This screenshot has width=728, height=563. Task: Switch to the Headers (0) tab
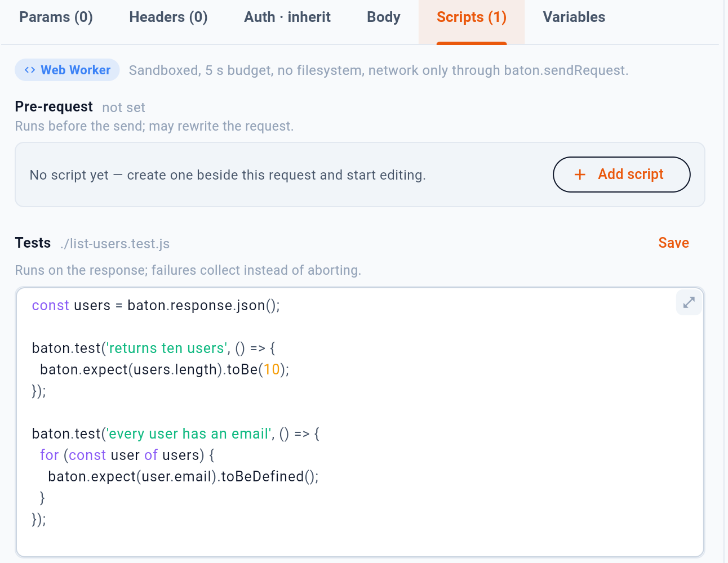tap(168, 17)
